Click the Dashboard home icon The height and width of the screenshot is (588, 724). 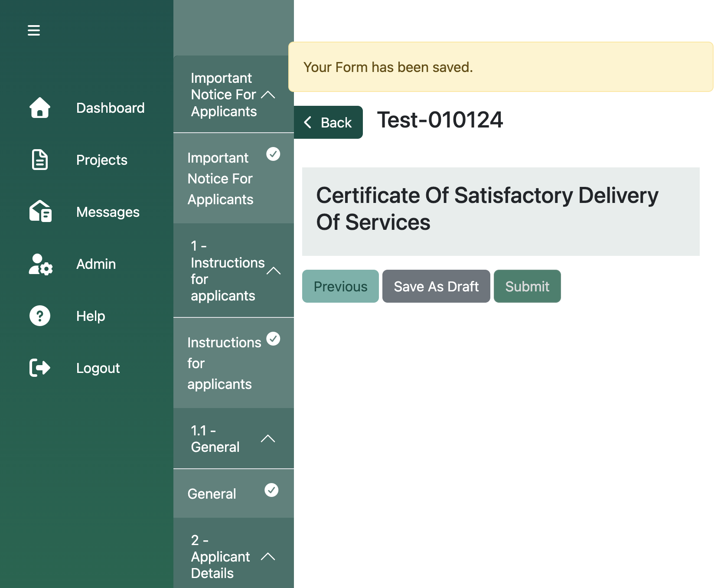[40, 108]
